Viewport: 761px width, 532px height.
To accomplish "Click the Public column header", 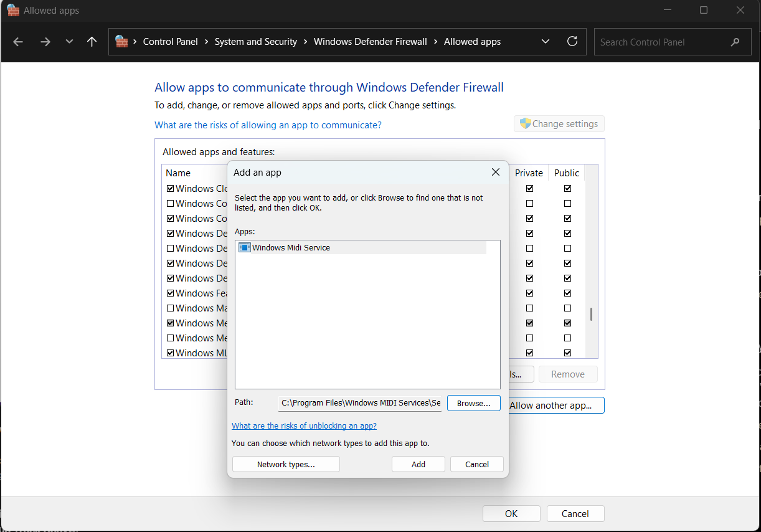I will point(567,173).
